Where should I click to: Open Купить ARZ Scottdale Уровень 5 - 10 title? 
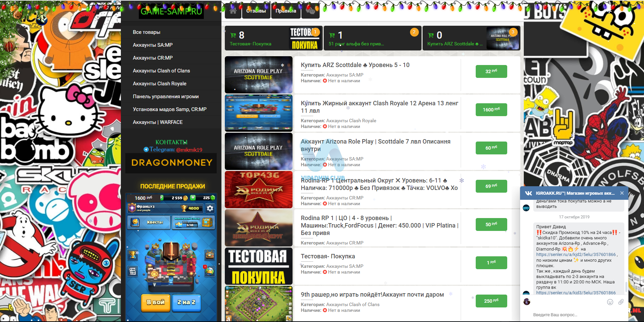(x=355, y=65)
